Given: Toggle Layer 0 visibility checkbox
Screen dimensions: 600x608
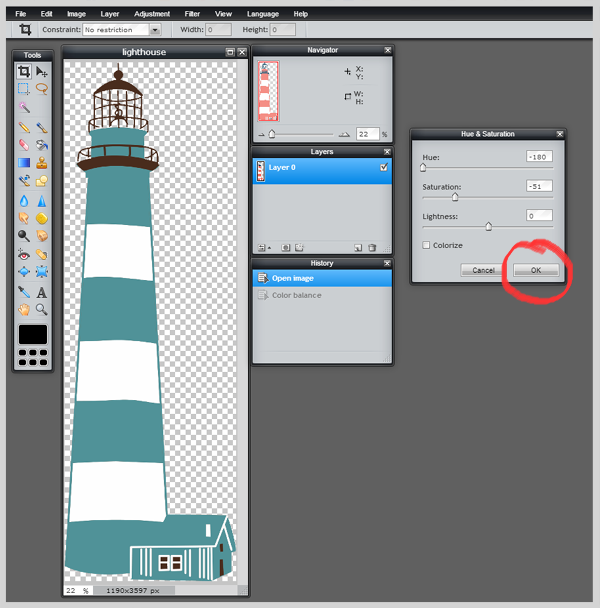Looking at the screenshot, I should [x=384, y=167].
